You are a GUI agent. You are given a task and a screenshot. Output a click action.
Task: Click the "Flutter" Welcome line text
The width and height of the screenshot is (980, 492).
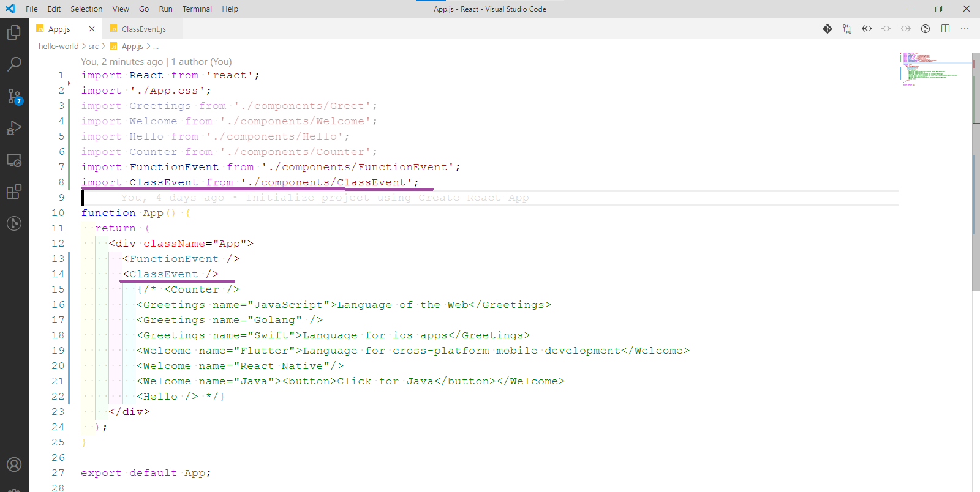pyautogui.click(x=413, y=351)
